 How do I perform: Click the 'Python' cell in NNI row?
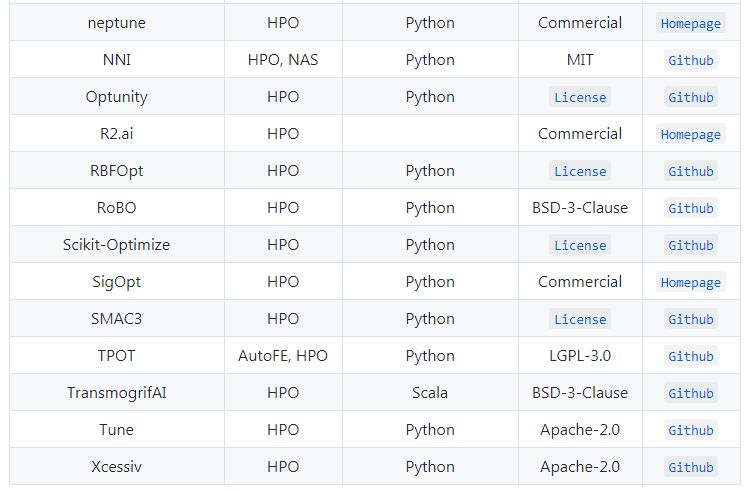point(430,59)
